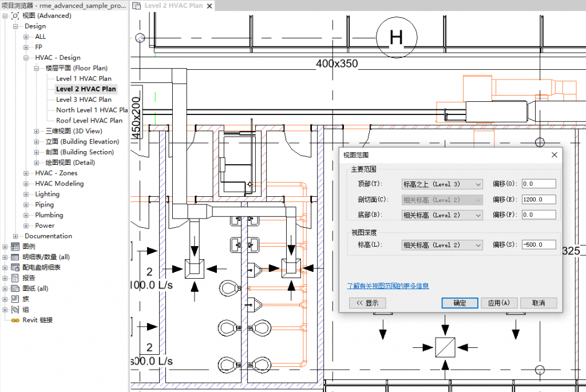Click the 视图深度 偏移 field showing -500.0

point(539,244)
